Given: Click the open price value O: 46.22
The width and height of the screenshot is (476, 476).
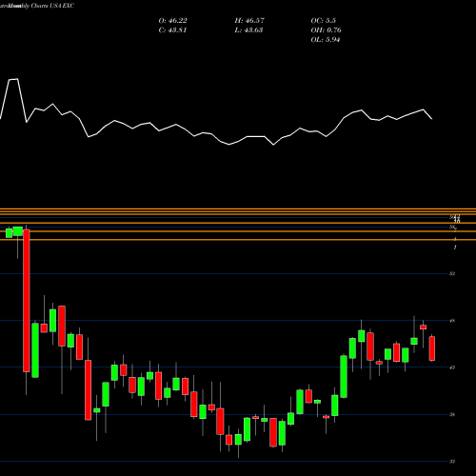Looking at the screenshot, I should [172, 21].
